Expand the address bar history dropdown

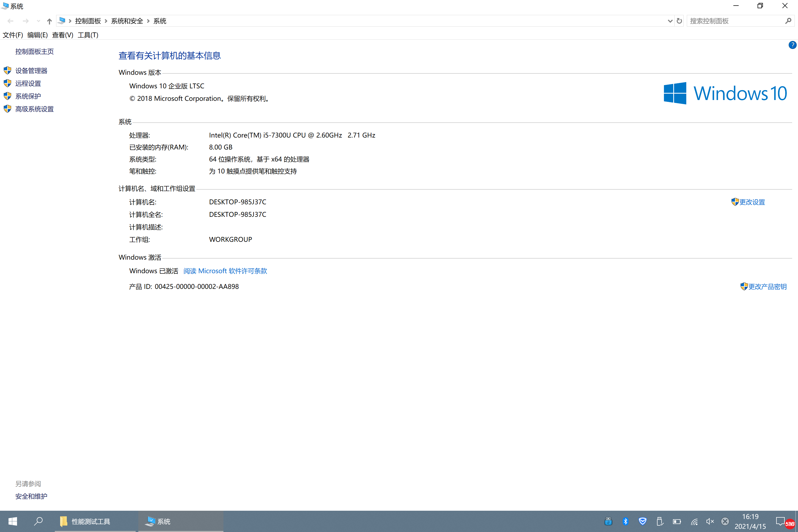670,21
